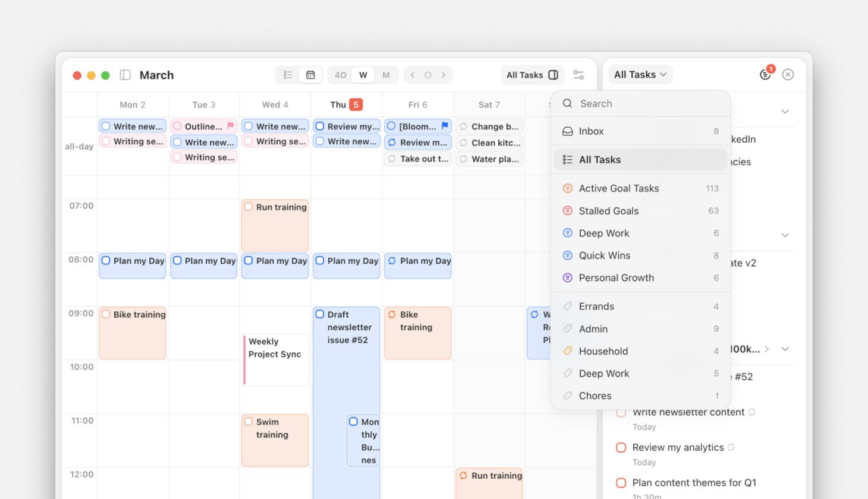Click the Chores tag icon
Viewport: 868px width, 499px height.
pyautogui.click(x=568, y=396)
